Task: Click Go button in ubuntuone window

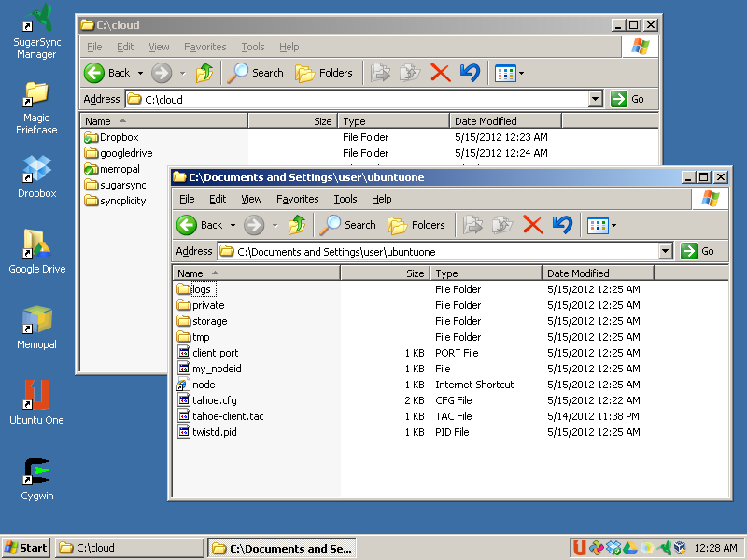Action: point(697,251)
